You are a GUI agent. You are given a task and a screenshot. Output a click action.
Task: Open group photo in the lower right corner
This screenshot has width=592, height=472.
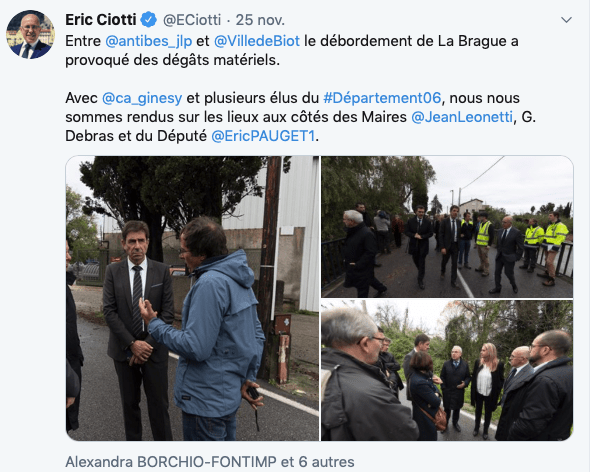point(447,370)
